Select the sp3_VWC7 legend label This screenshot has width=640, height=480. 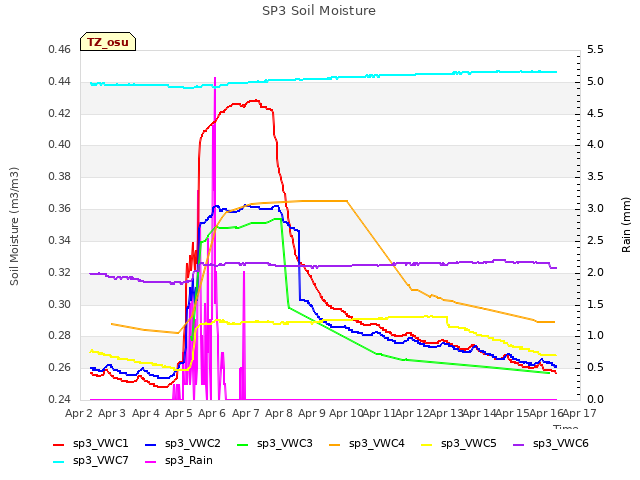click(x=100, y=461)
